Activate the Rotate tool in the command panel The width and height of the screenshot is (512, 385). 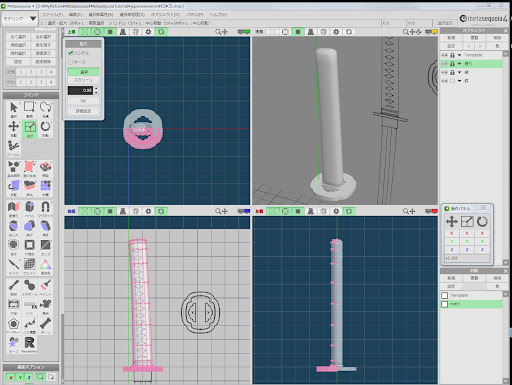(x=45, y=127)
